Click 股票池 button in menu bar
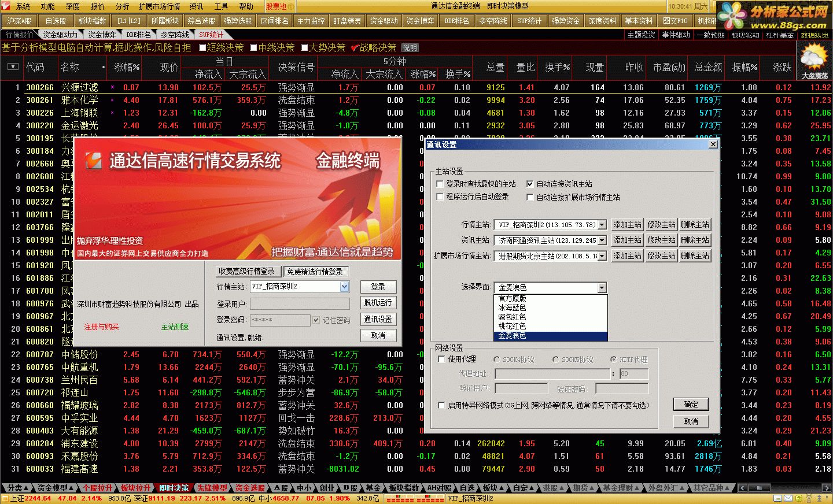 click(279, 6)
